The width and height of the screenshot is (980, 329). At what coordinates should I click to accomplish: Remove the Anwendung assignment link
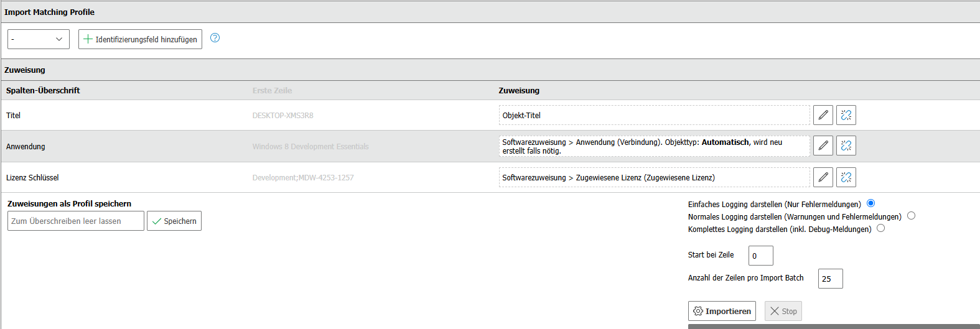[846, 146]
